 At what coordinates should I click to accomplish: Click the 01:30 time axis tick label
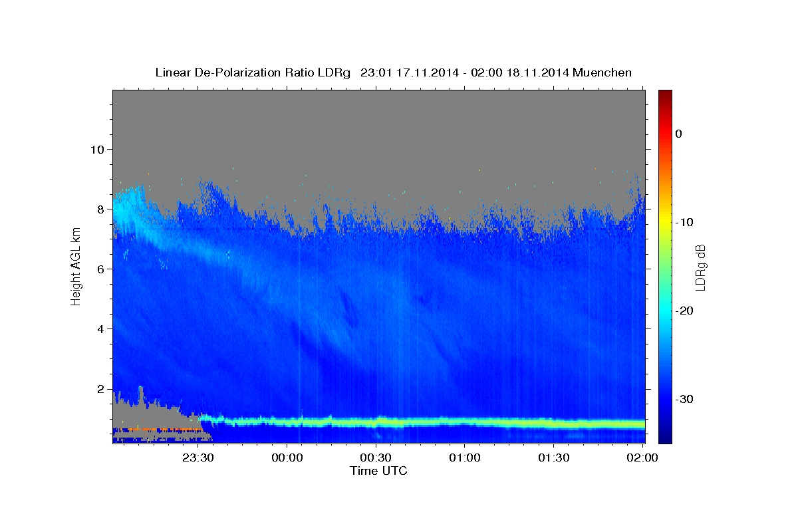click(553, 458)
